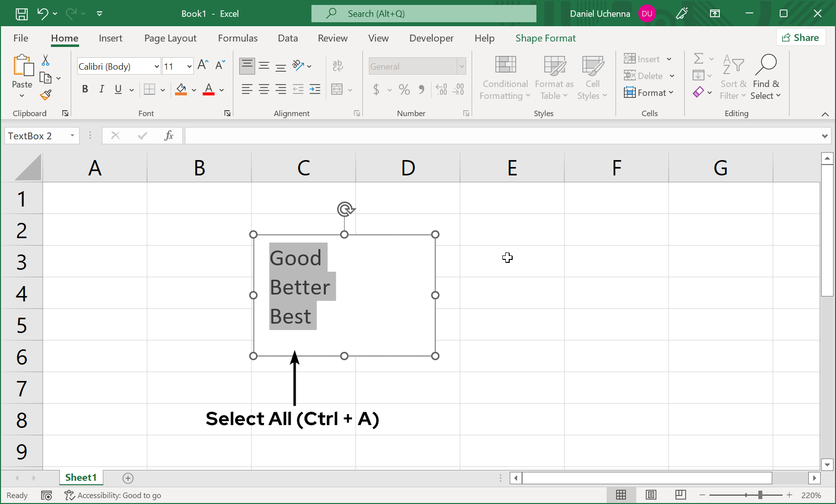Switch to the Insert tab

click(110, 38)
